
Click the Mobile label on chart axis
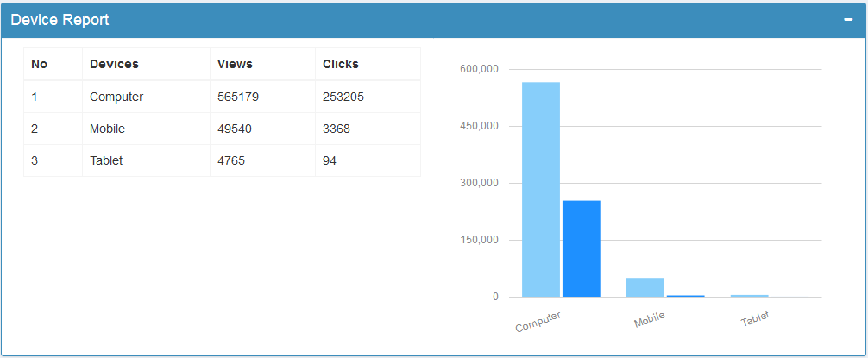click(650, 320)
